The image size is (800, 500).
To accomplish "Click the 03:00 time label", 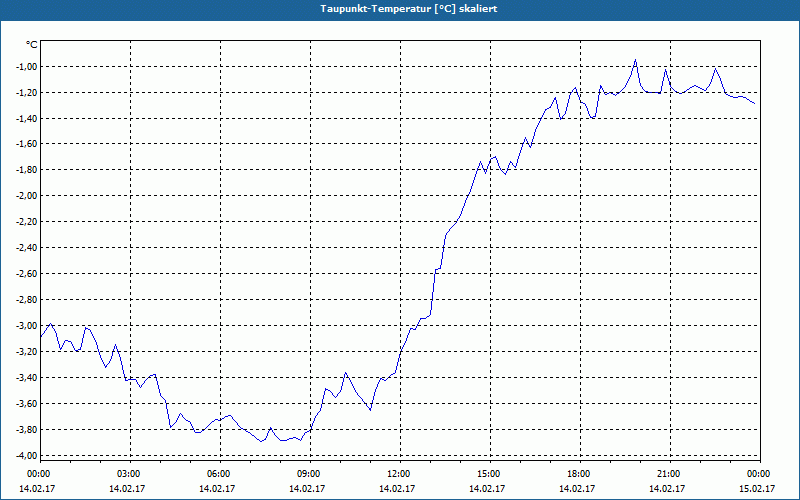I will click(x=127, y=474).
